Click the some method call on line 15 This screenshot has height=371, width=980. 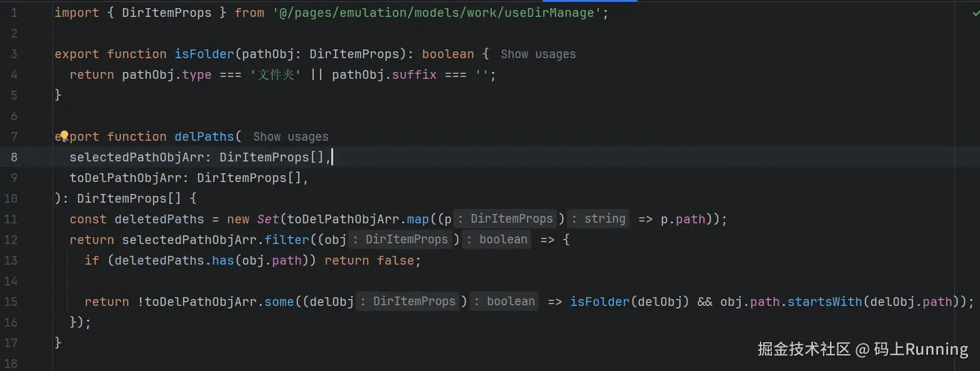click(x=279, y=302)
